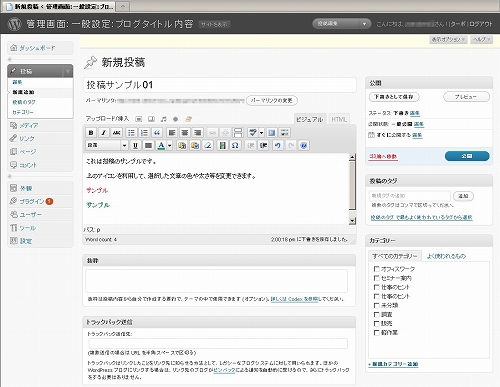This screenshot has width=500, height=387.
Task: Paste as plain text
Action: click(182, 145)
